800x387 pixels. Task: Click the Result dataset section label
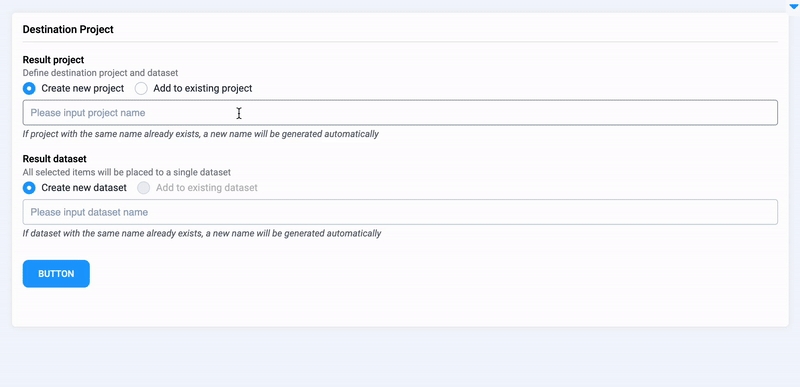tap(55, 159)
